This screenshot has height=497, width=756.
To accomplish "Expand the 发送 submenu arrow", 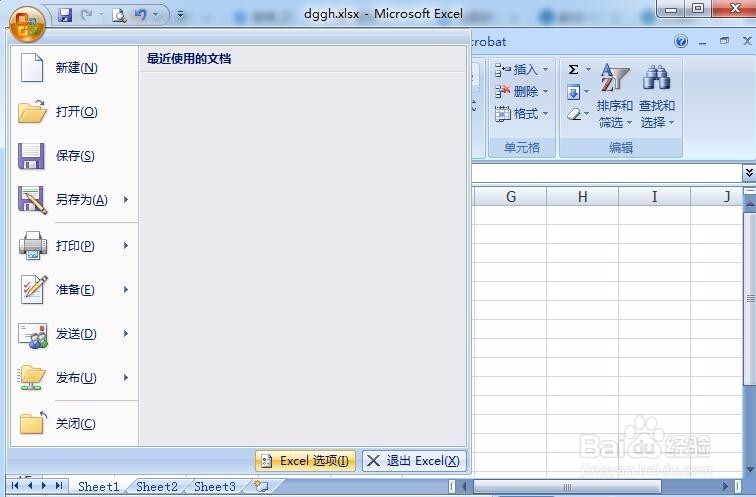I will point(126,334).
